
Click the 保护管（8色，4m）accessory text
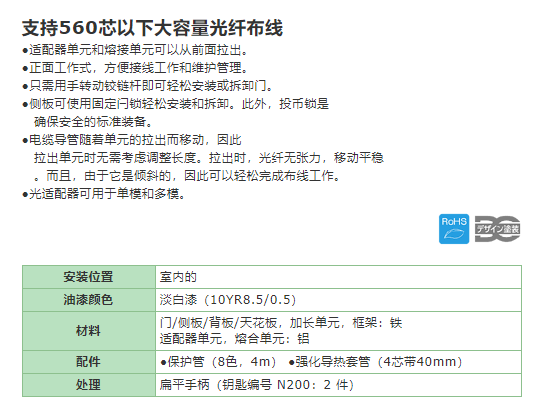218,362
